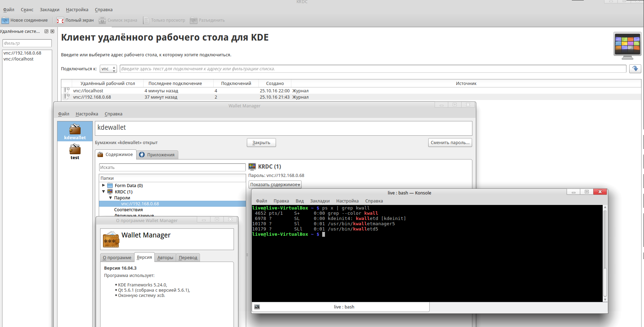Image resolution: width=644 pixels, height=327 pixels.
Task: Open the Bookmarks menu in KRDC
Action: tap(49, 10)
